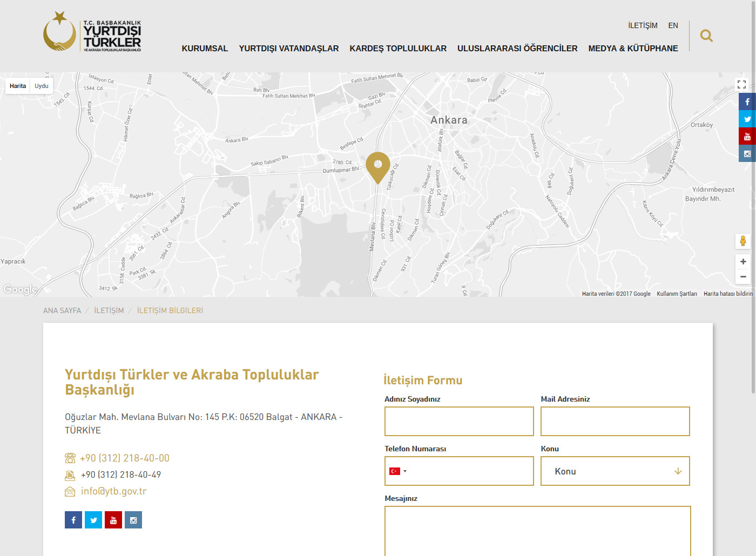
Task: Open the Twitter icon on right sidebar
Action: coord(747,119)
